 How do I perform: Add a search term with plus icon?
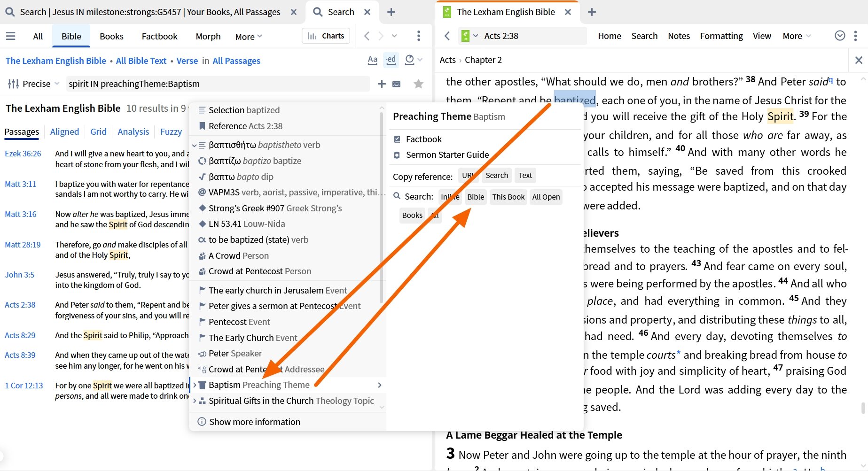pos(382,84)
